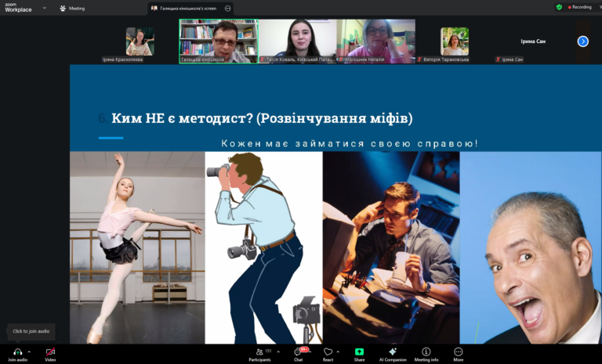Click the Zoom Workplace logo

click(x=18, y=8)
